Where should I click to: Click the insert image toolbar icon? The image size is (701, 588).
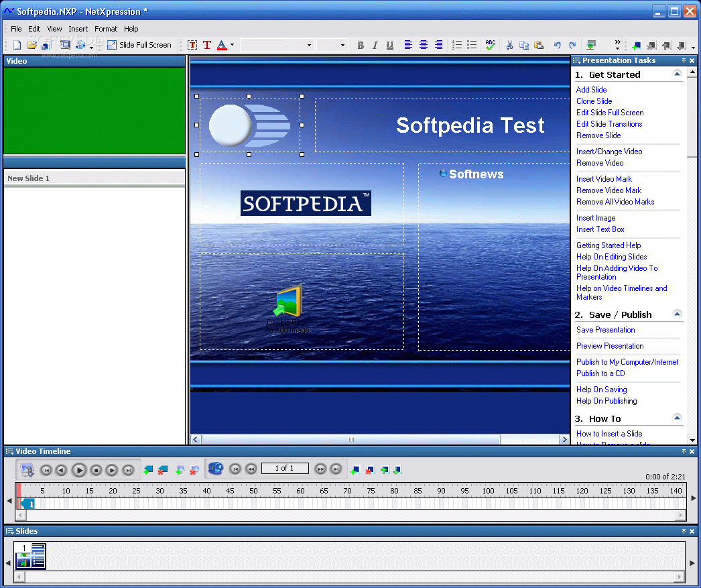click(x=591, y=45)
